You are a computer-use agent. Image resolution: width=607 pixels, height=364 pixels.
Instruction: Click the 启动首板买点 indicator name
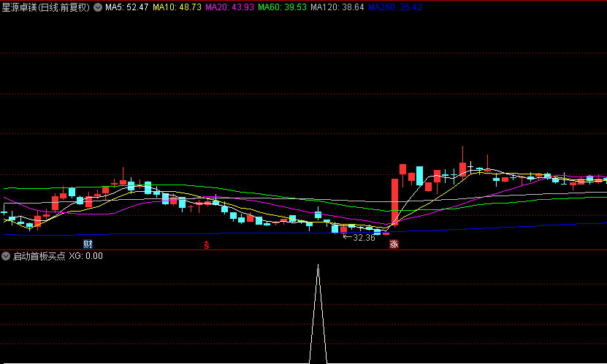pyautogui.click(x=39, y=256)
